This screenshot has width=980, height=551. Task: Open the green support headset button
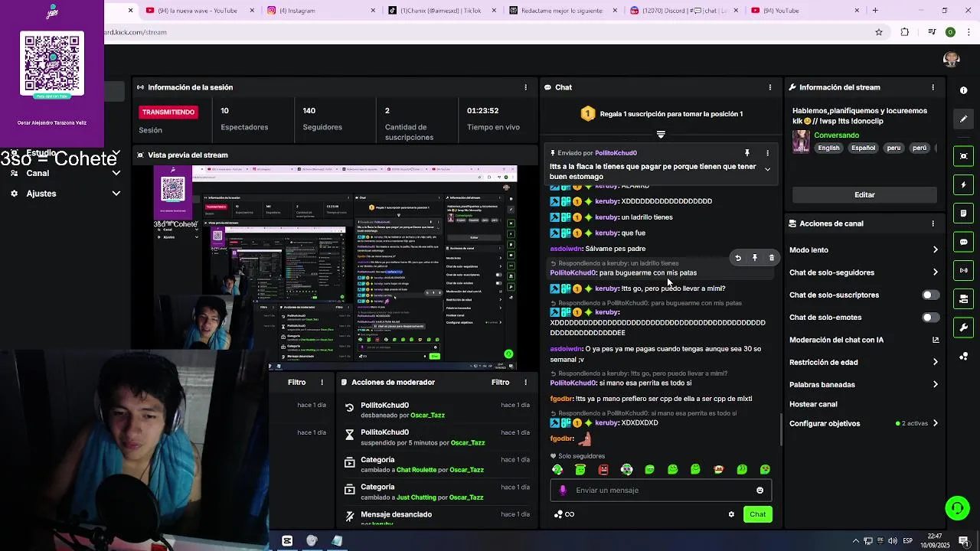[956, 507]
